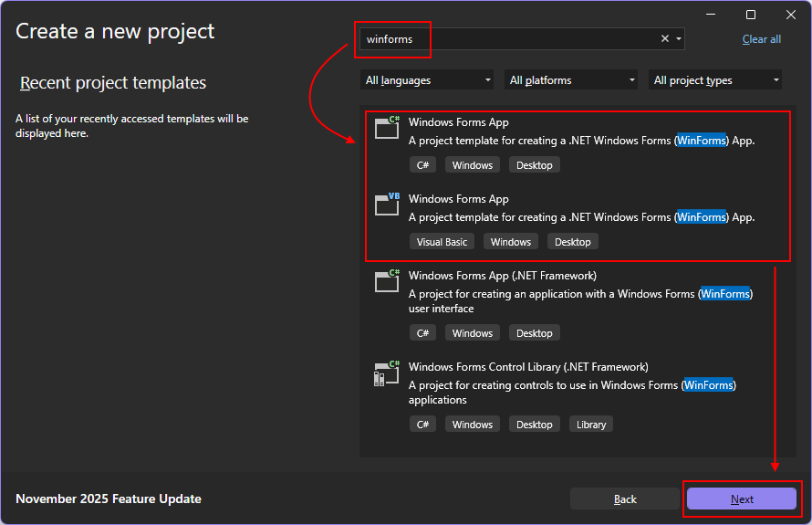Close the Create a new project dialog
The width and height of the screenshot is (812, 525).
click(791, 15)
